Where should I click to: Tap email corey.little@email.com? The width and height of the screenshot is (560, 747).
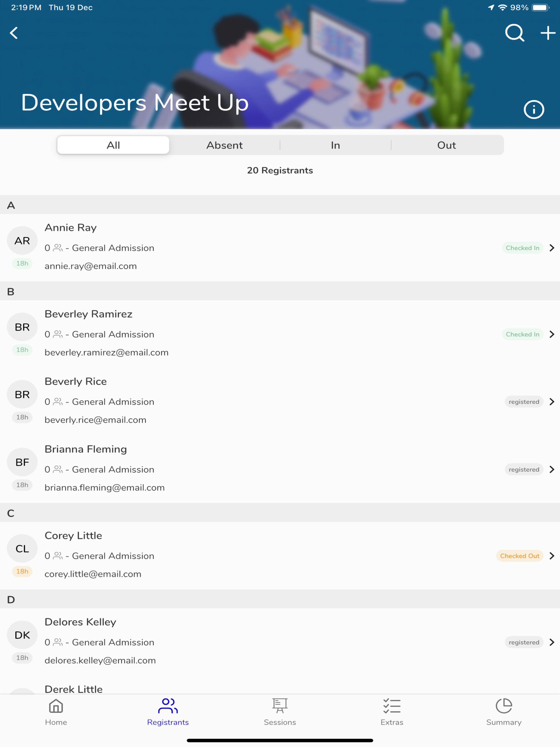pos(93,574)
